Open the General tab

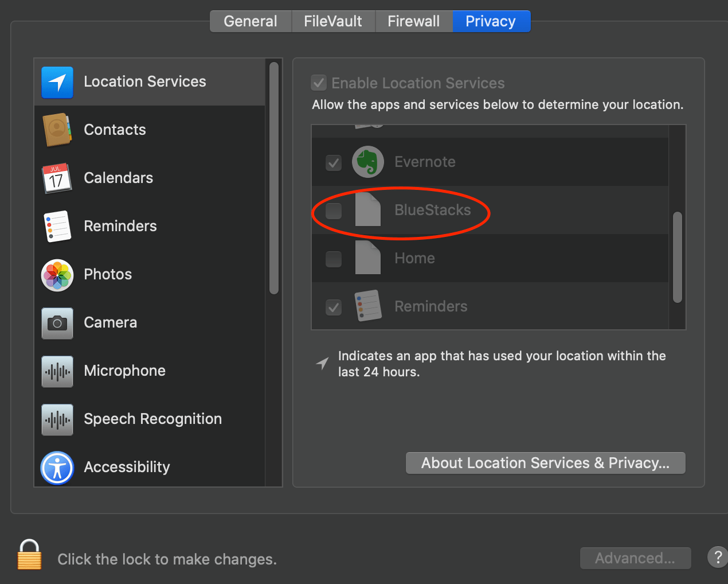(x=251, y=21)
